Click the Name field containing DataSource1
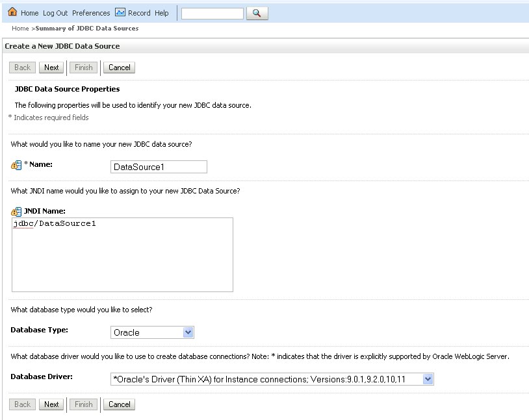The image size is (529, 420). pos(158,166)
